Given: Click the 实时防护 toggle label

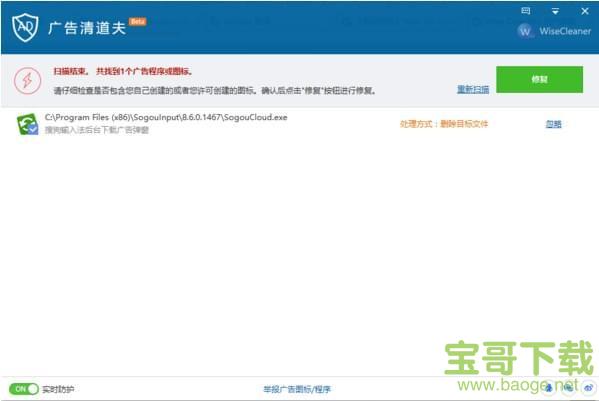Looking at the screenshot, I should [x=58, y=389].
